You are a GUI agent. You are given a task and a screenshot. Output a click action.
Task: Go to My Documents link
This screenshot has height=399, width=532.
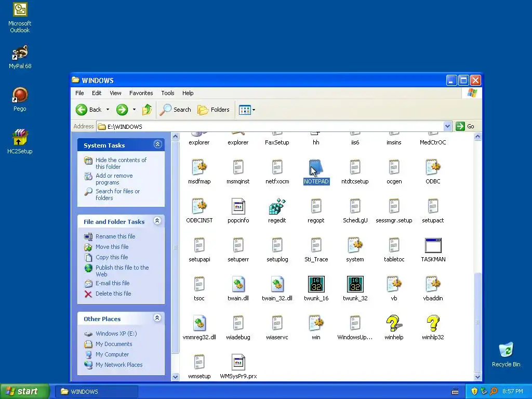[x=114, y=344]
